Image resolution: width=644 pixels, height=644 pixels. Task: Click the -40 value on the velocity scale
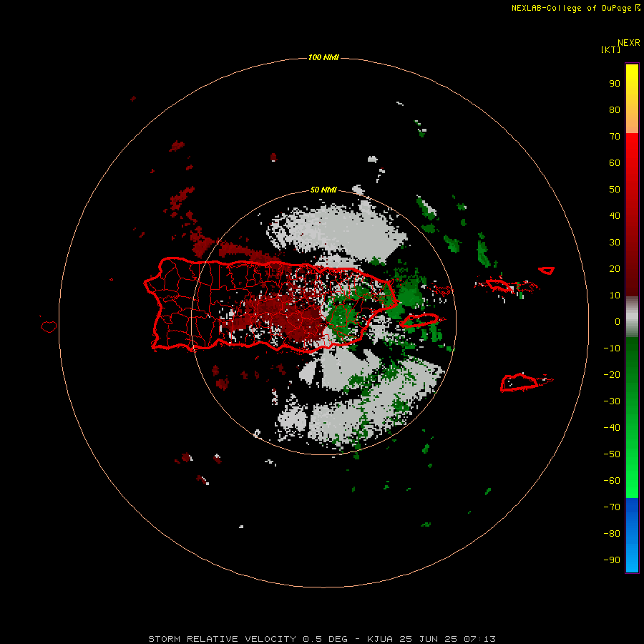(x=612, y=428)
